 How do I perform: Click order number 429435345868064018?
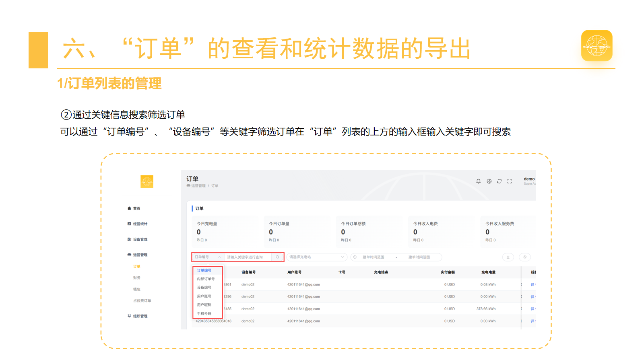coord(213,321)
